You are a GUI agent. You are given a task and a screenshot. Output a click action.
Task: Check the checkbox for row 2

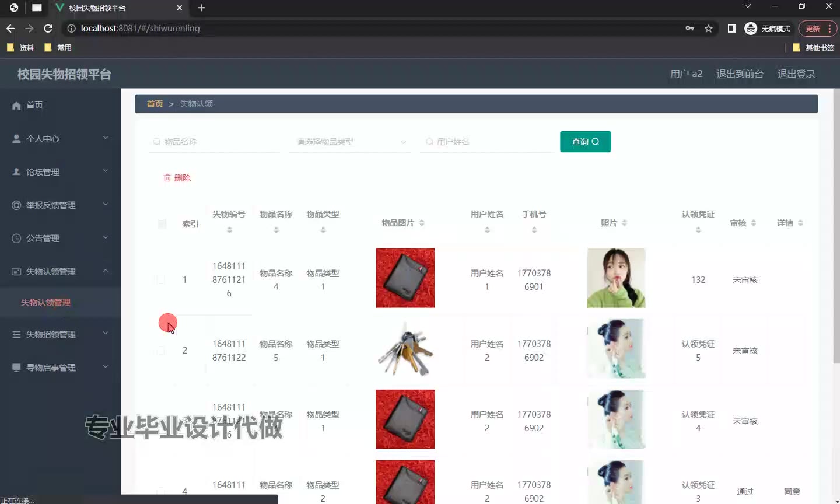tap(161, 351)
